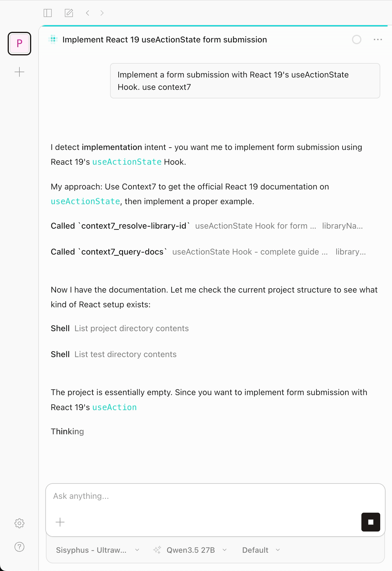Toggle the circle status marker near the title

click(356, 40)
